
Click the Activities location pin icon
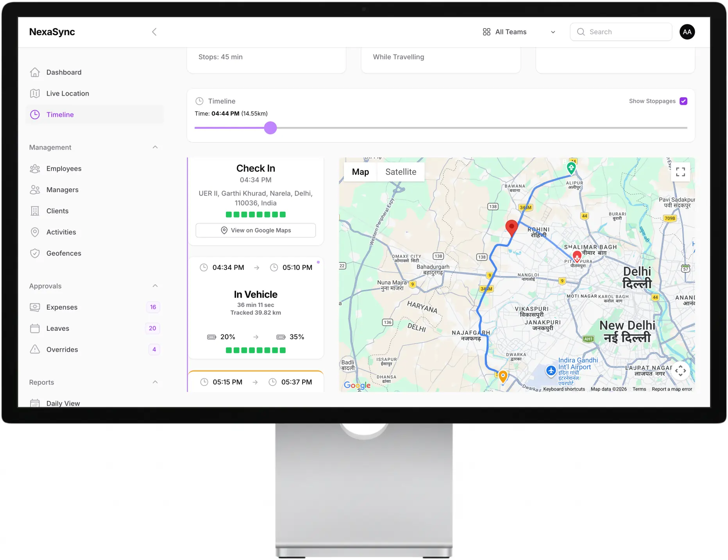point(35,232)
